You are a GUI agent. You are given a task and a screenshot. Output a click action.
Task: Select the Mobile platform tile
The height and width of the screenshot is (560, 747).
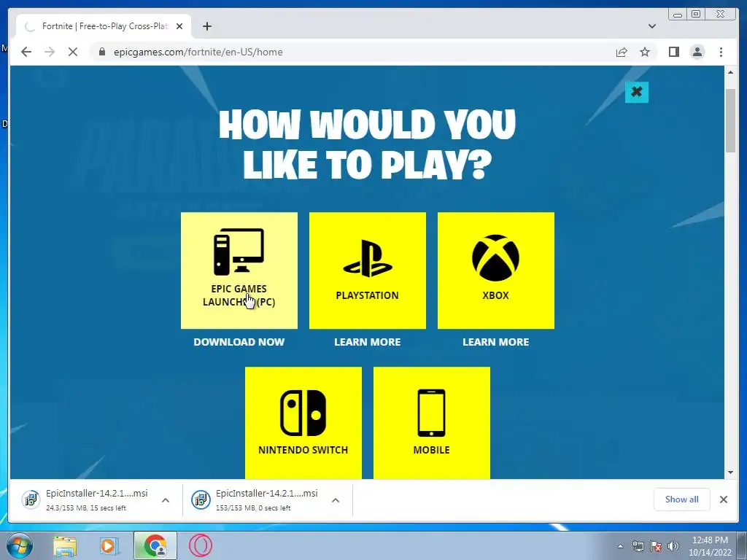(432, 423)
